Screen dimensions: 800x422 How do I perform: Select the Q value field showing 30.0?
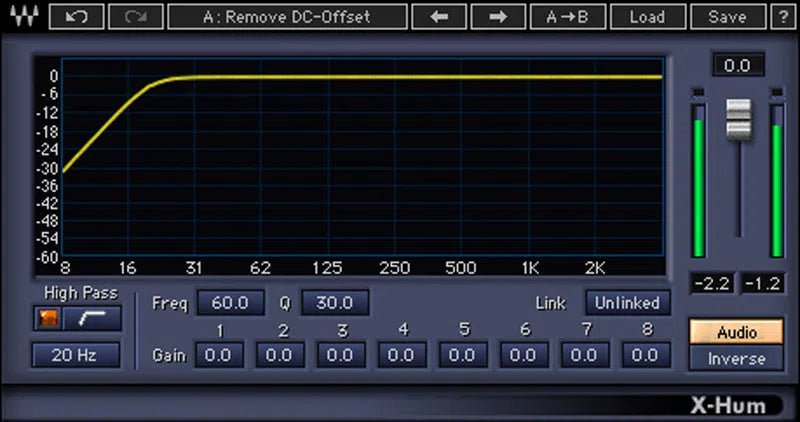tap(335, 302)
